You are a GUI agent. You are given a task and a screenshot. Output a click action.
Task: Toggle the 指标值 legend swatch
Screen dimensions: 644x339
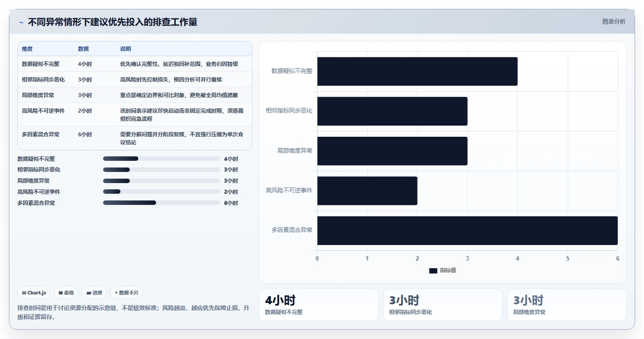point(433,270)
